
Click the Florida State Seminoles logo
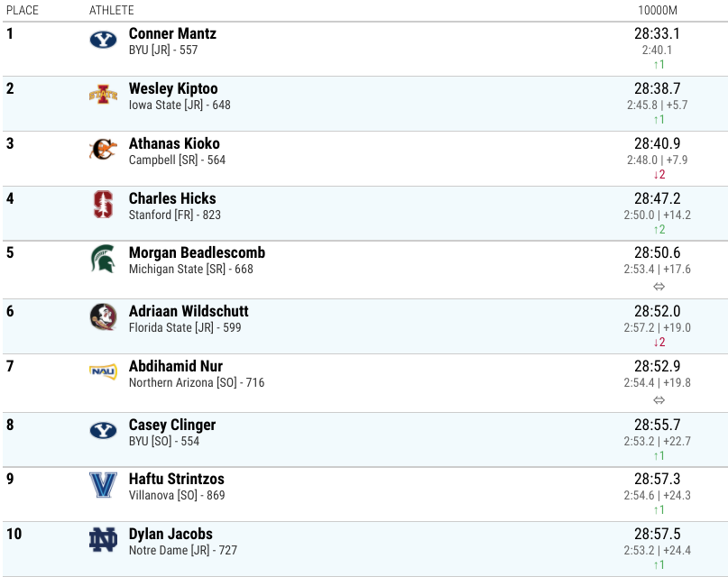pyautogui.click(x=103, y=317)
